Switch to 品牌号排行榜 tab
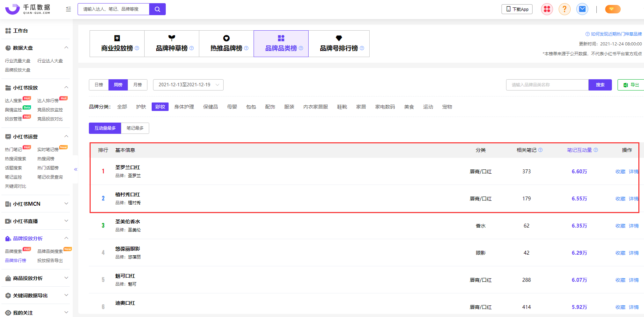The image size is (644, 317). coord(339,44)
